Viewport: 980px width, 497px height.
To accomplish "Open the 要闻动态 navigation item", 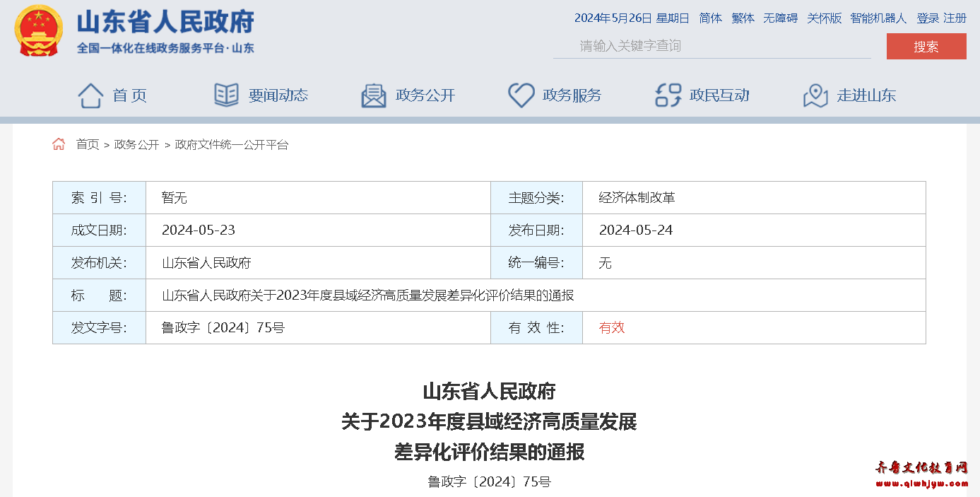I will coord(278,95).
